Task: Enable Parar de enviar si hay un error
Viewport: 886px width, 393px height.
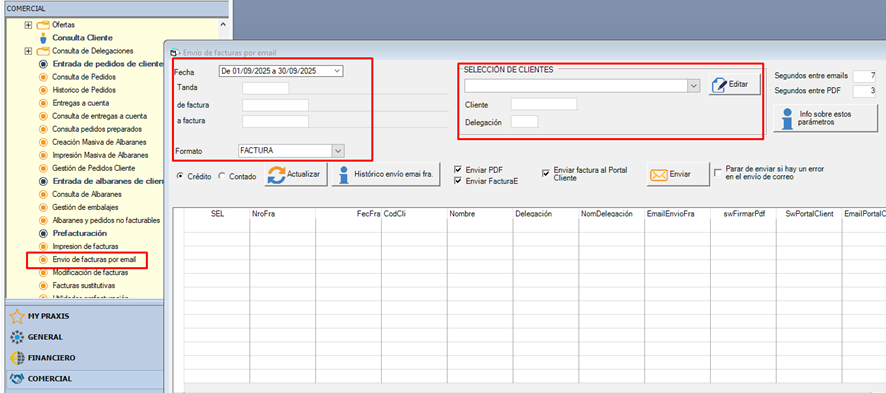Action: pyautogui.click(x=718, y=173)
